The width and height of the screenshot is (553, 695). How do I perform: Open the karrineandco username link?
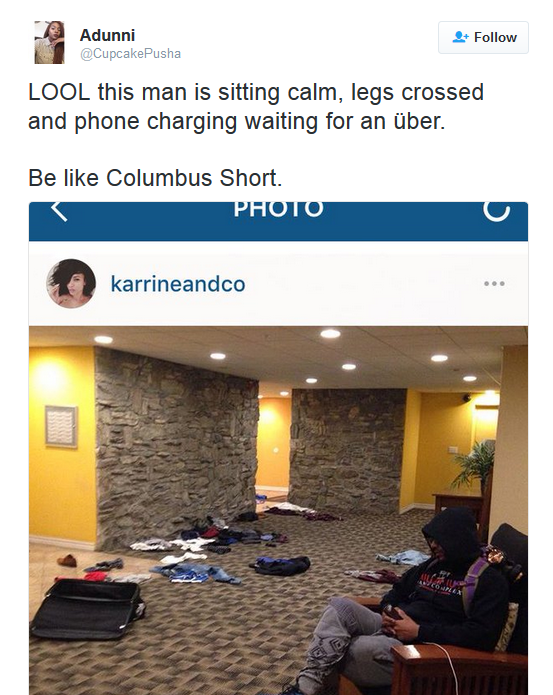pyautogui.click(x=178, y=284)
